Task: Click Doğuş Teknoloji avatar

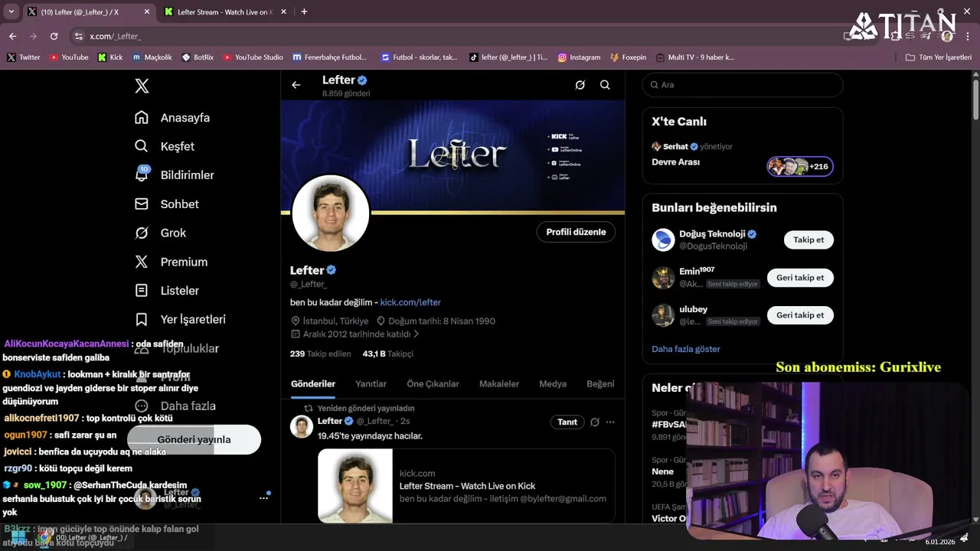Action: point(663,240)
